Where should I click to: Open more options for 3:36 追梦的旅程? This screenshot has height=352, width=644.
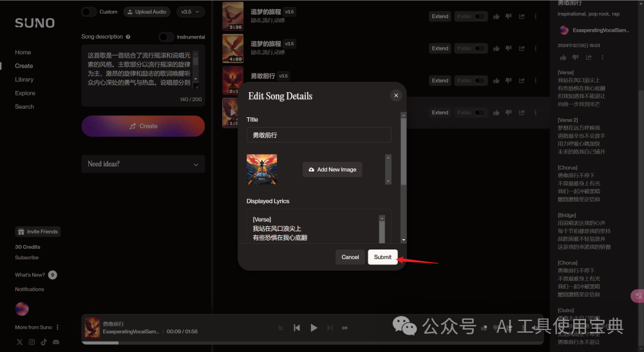pyautogui.click(x=535, y=17)
